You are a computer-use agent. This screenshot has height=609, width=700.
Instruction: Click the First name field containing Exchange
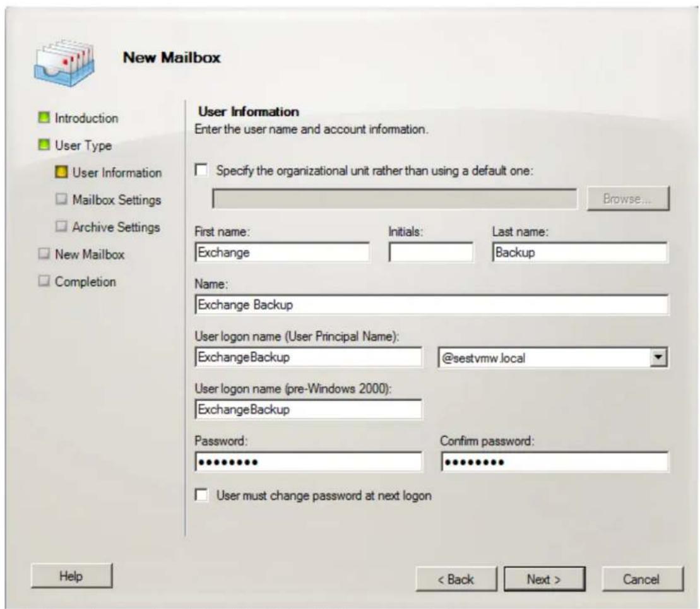tap(282, 252)
